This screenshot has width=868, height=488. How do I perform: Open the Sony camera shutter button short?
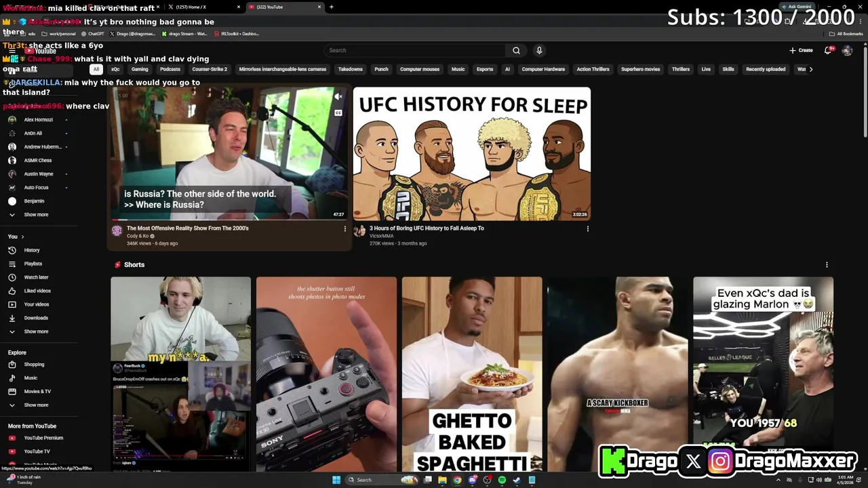pos(326,374)
